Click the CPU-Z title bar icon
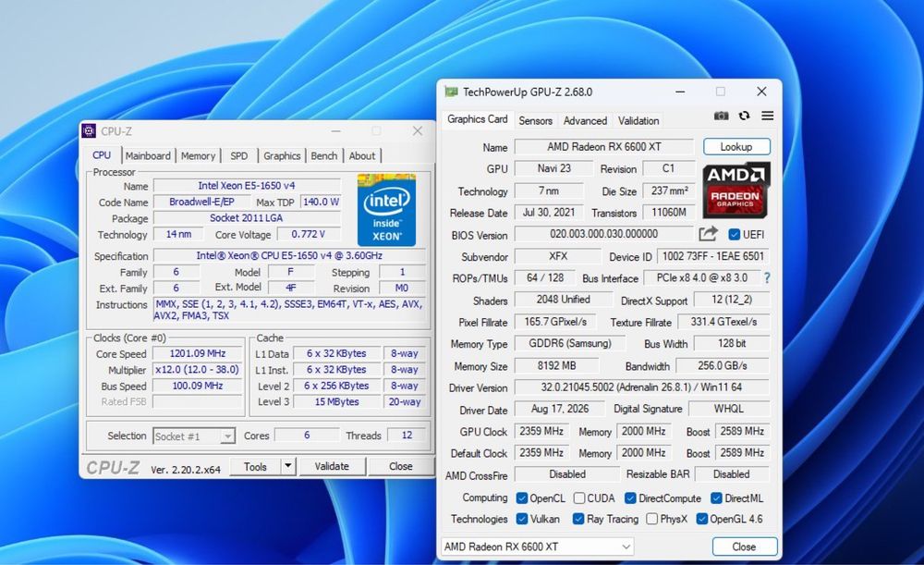Viewport: 924px width, 565px height. click(89, 131)
